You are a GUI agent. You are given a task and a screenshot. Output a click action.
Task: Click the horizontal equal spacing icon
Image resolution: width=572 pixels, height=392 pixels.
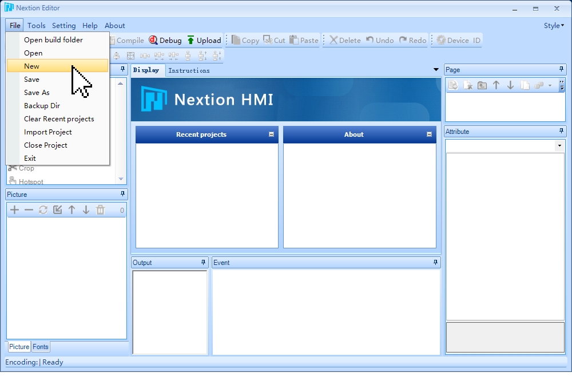(x=145, y=56)
